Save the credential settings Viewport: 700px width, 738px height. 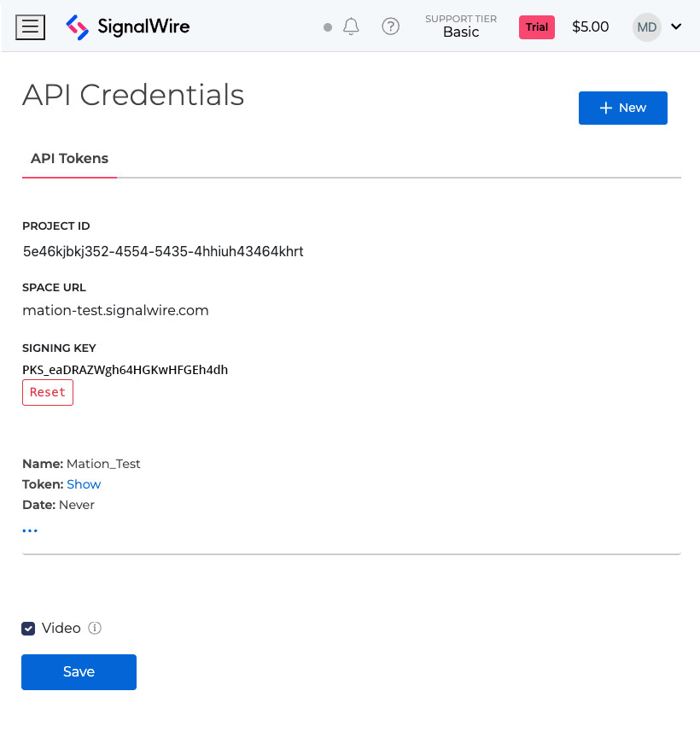click(79, 672)
